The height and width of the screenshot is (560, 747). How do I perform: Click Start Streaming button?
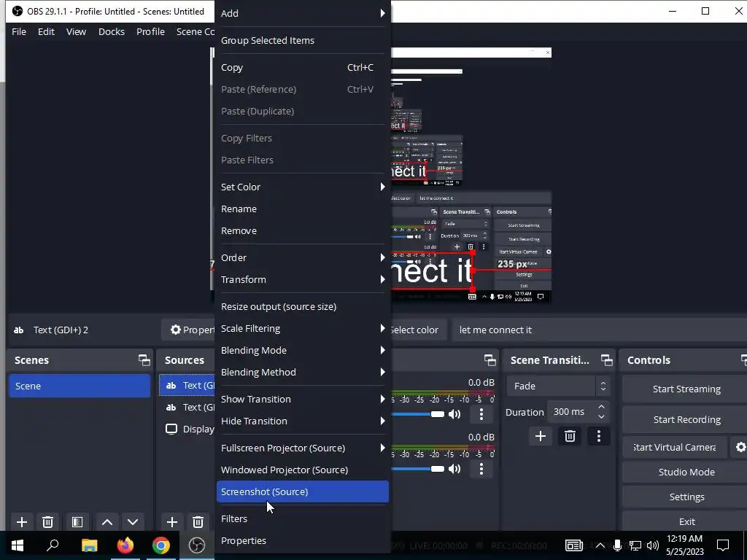pyautogui.click(x=686, y=389)
